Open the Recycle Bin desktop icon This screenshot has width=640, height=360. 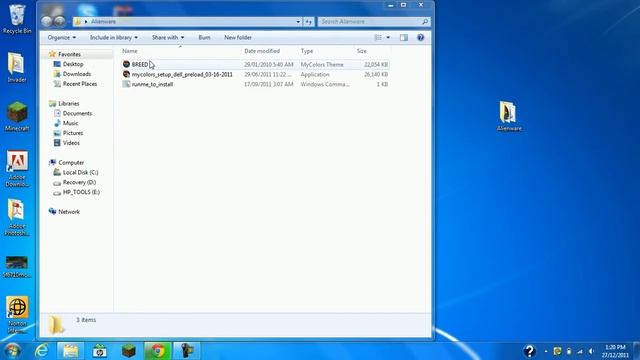(x=17, y=19)
